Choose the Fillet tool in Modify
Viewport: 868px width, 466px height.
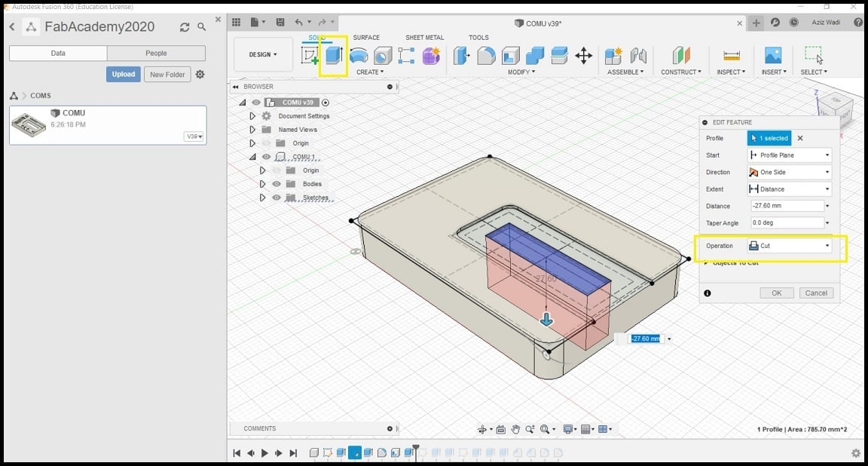(486, 56)
